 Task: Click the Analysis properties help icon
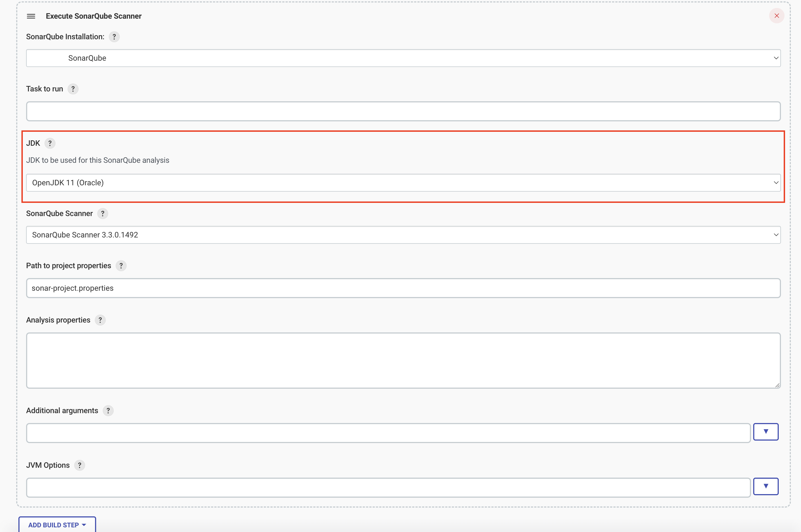tap(100, 320)
